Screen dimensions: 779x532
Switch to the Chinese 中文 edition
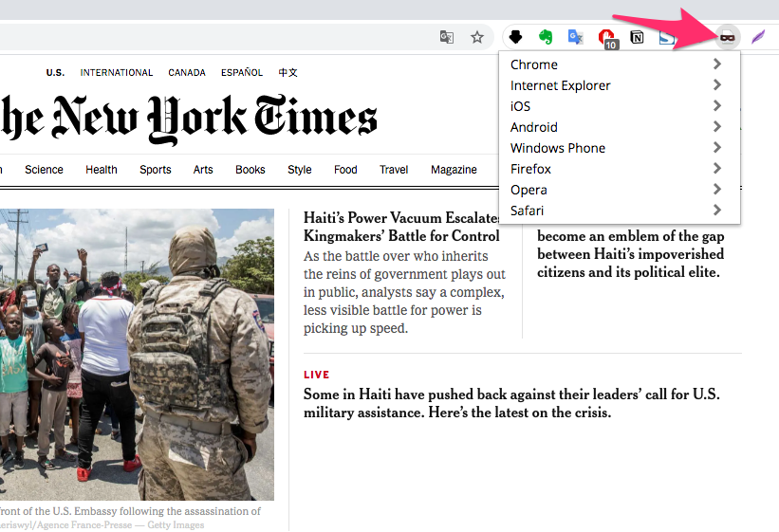[x=288, y=72]
